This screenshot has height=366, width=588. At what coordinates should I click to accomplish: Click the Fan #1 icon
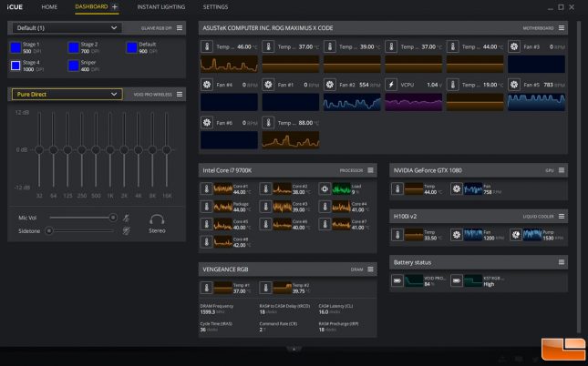pyautogui.click(x=268, y=85)
